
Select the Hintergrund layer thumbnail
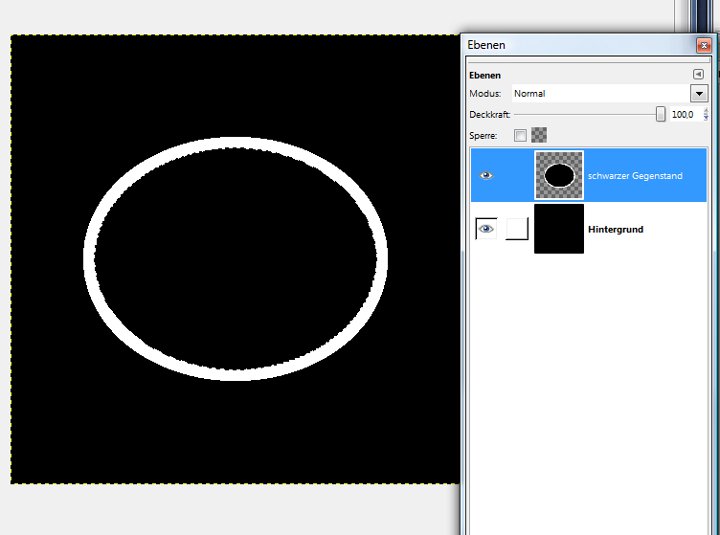click(559, 229)
